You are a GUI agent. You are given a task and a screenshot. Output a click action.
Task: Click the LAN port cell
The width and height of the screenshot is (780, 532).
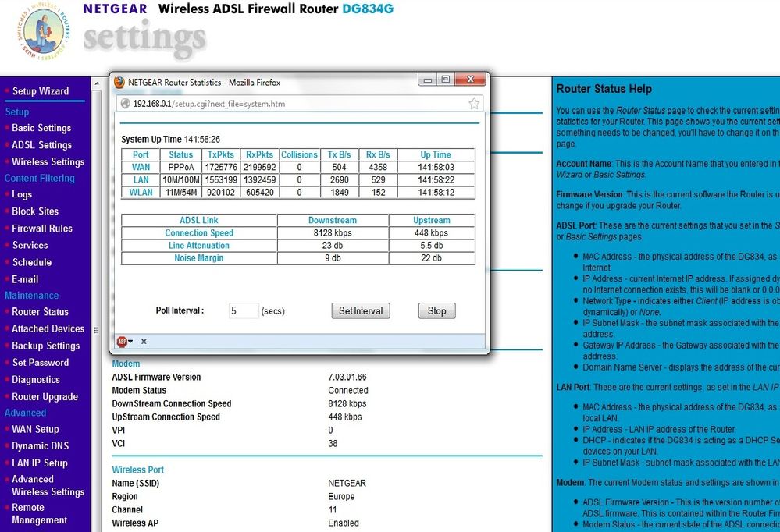141,179
